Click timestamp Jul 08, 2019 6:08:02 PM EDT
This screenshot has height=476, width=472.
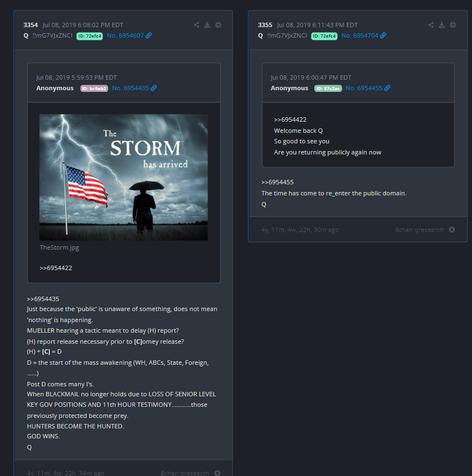[x=83, y=25]
